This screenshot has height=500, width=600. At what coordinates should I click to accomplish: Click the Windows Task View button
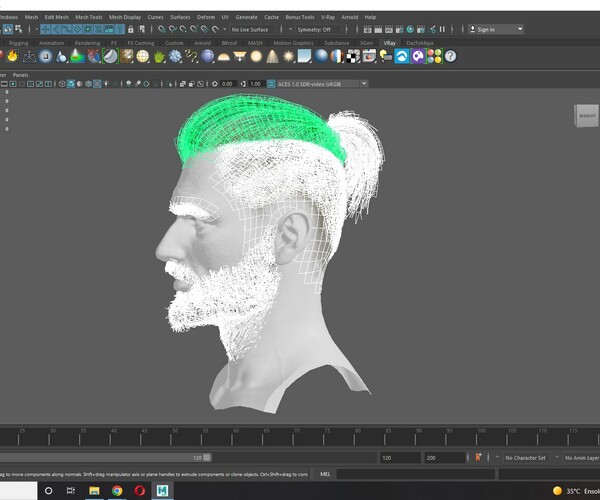point(71,490)
